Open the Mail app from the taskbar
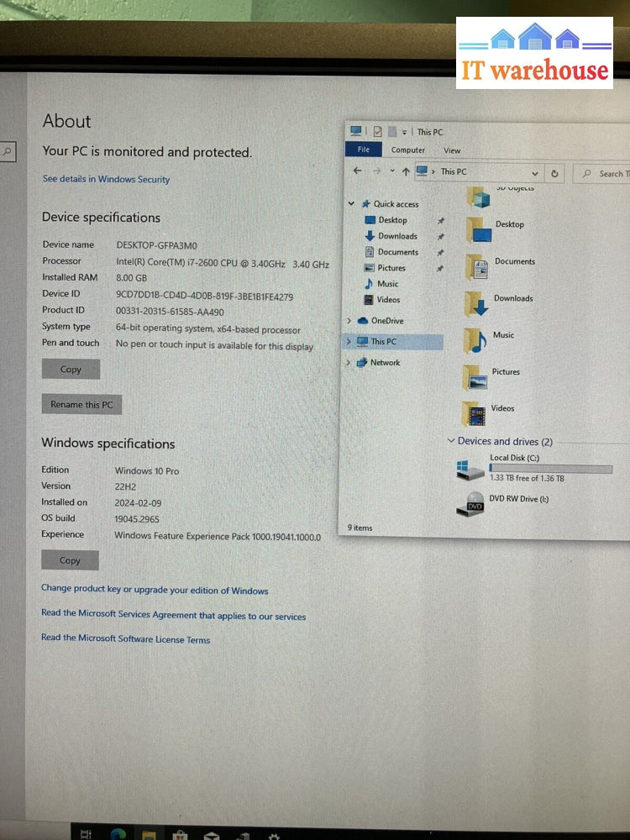Viewport: 630px width, 840px height. 212,835
